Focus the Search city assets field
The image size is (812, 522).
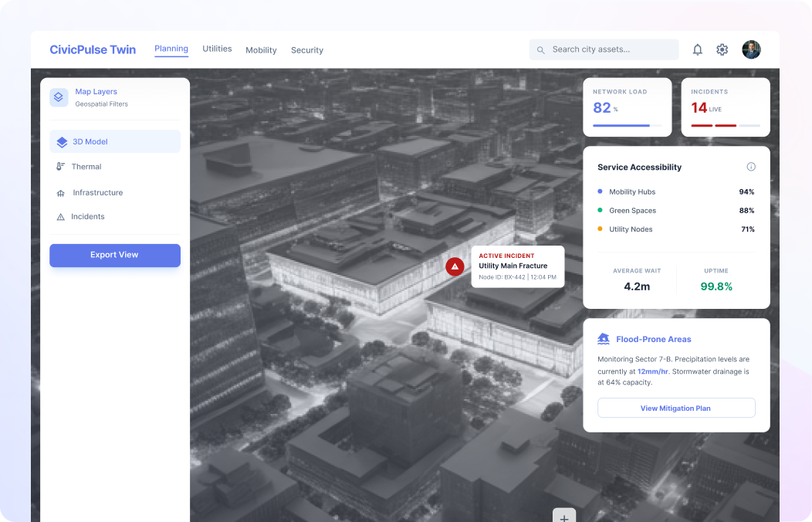pyautogui.click(x=610, y=49)
